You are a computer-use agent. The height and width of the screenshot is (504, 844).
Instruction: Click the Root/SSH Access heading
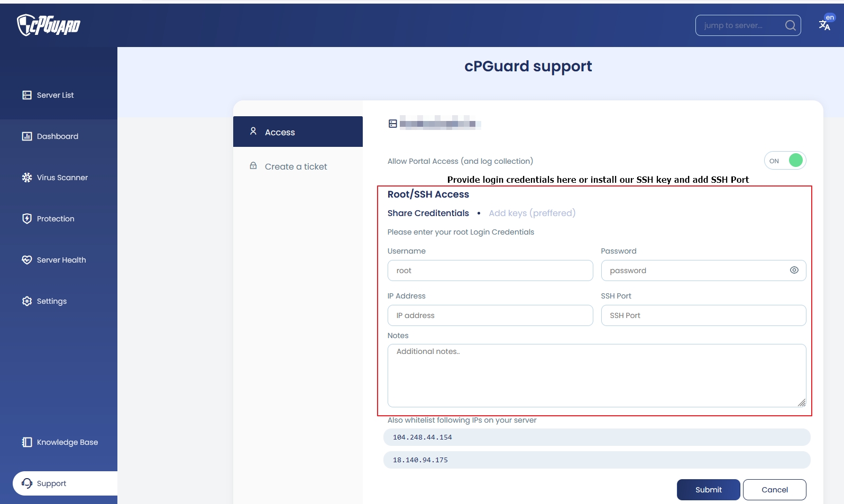click(x=428, y=194)
